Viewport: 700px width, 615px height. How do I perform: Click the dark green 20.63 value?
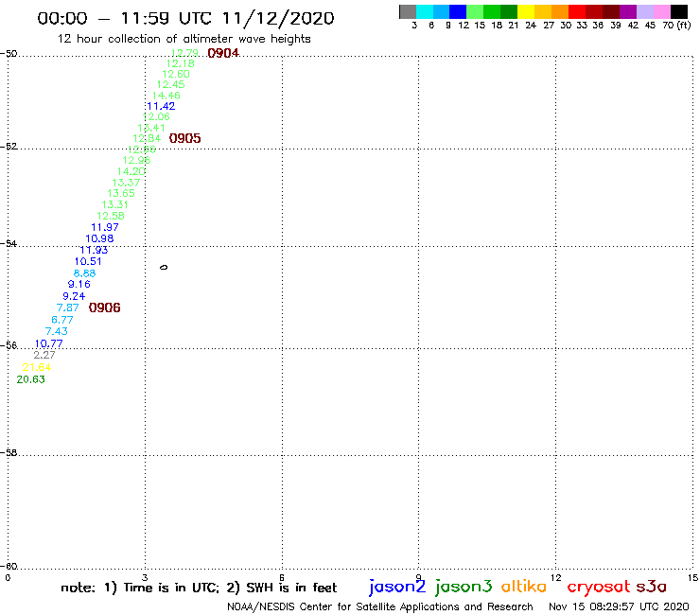[x=31, y=379]
